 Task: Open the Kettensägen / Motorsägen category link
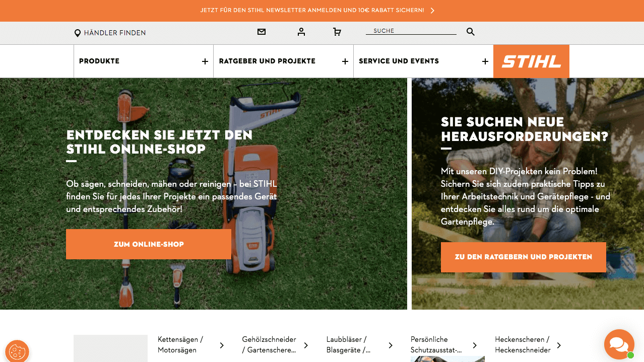(x=180, y=345)
